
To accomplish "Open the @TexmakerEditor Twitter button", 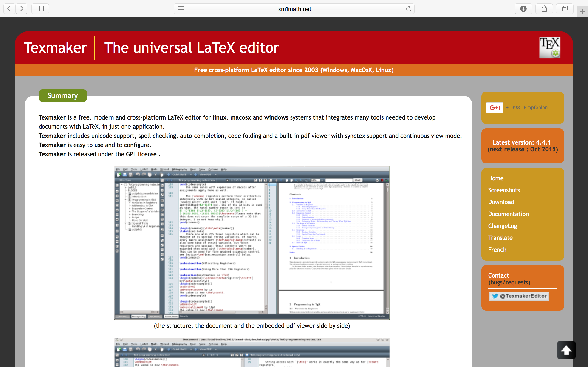I will pos(519,296).
